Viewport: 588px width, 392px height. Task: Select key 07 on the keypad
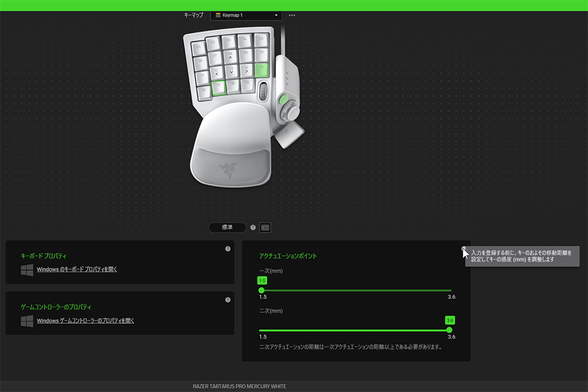coord(215,58)
